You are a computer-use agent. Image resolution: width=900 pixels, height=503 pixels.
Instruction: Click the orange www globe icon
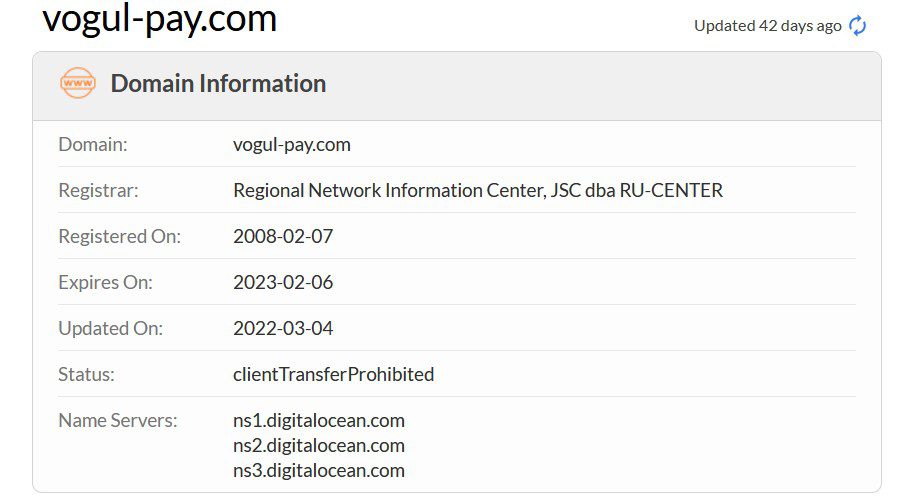(x=77, y=83)
